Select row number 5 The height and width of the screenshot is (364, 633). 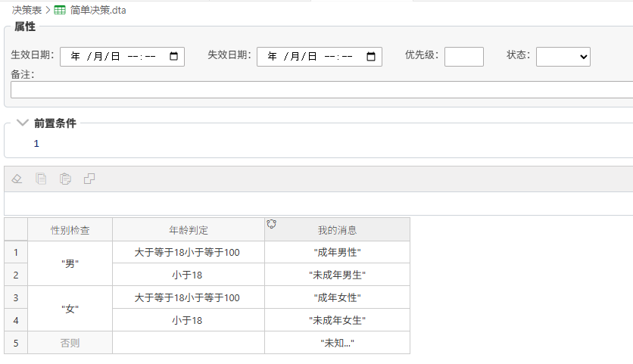(16, 343)
